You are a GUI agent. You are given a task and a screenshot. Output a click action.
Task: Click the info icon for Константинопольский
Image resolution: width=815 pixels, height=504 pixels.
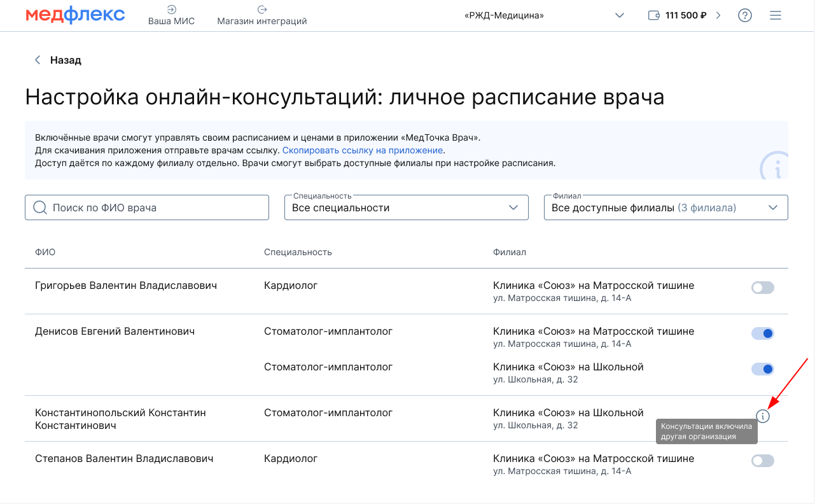(x=763, y=416)
